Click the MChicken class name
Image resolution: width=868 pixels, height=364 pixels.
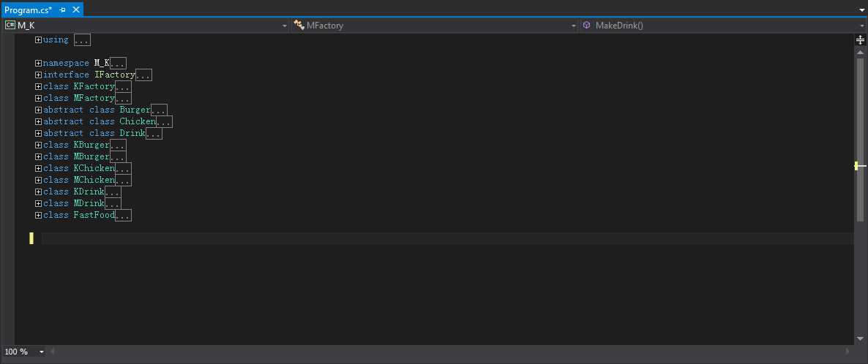[x=94, y=180]
